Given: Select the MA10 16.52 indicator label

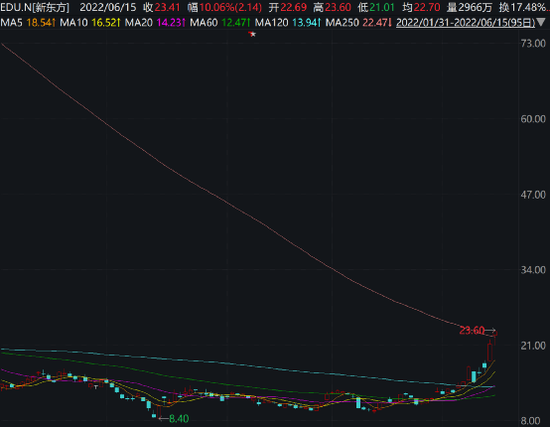Looking at the screenshot, I should (90, 23).
